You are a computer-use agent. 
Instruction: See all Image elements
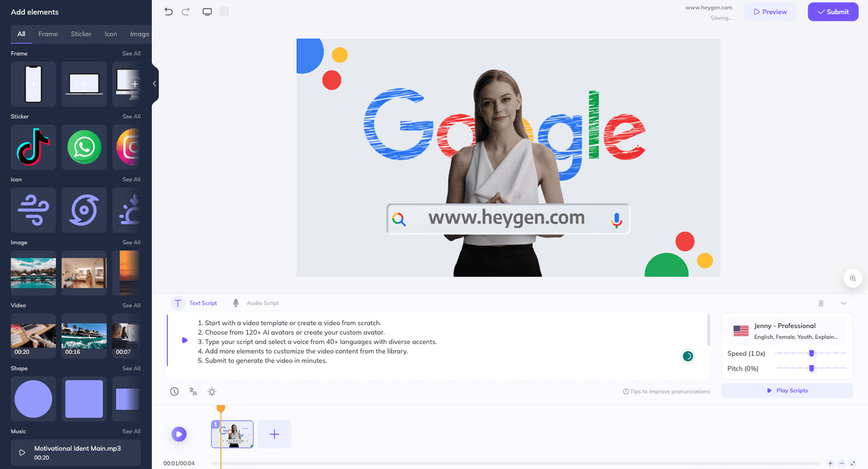(x=132, y=242)
